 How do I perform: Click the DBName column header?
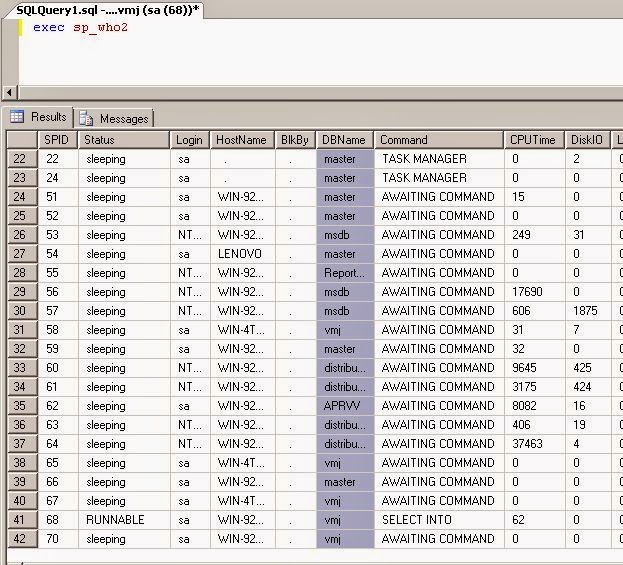(x=344, y=140)
